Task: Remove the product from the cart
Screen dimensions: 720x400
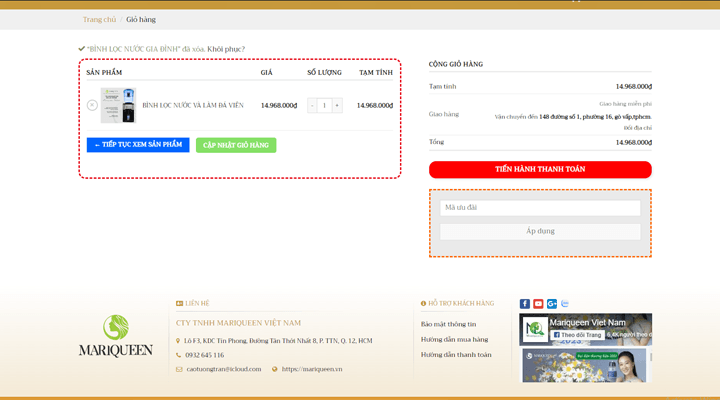Action: (92, 105)
